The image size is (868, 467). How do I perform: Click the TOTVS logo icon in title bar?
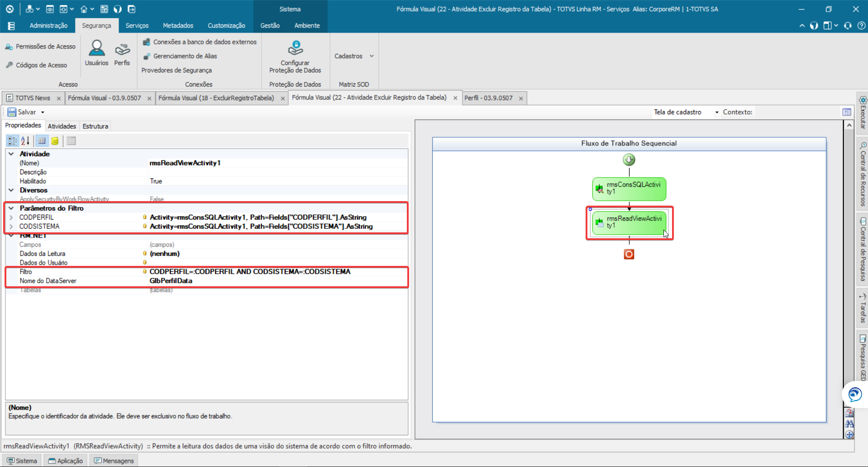point(10,9)
